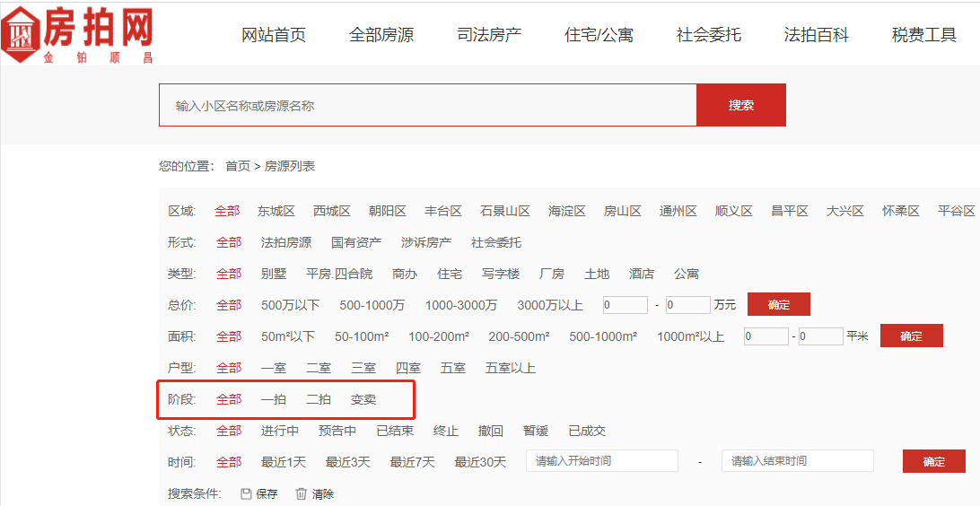Image resolution: width=980 pixels, height=506 pixels.
Task: Select 全部 in the 区域 row
Action: click(227, 211)
